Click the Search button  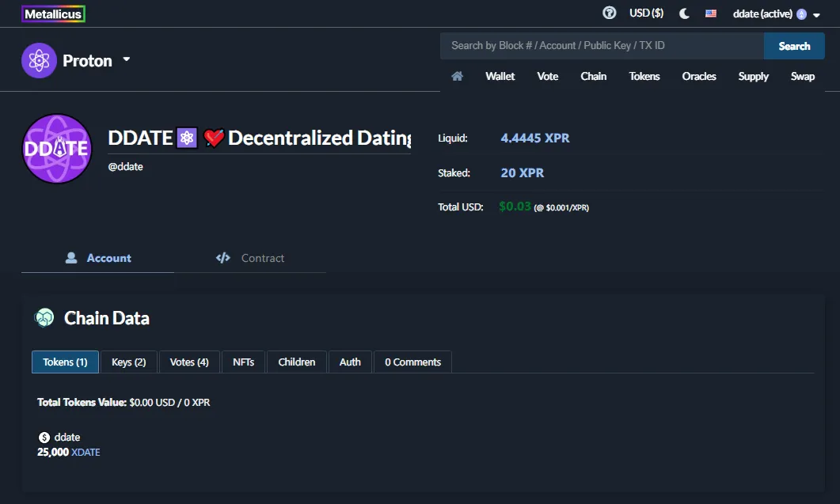(x=794, y=46)
